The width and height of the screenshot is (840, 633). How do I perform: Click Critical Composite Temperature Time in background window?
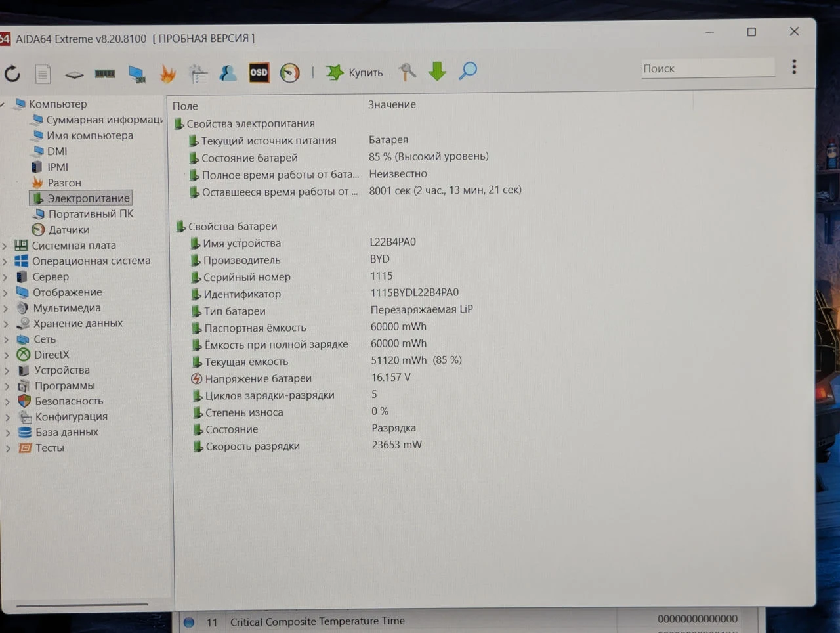coord(317,621)
